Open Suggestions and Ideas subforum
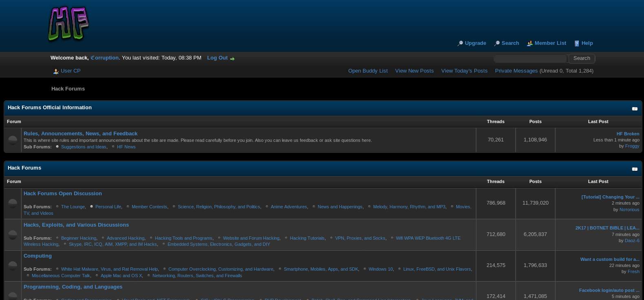Screen dimensions: 644x300 point(84,147)
